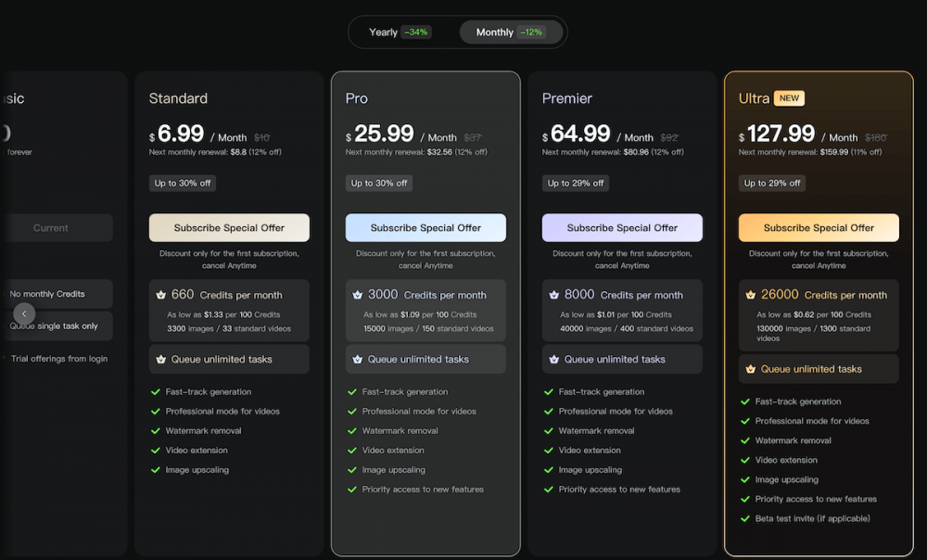The image size is (927, 560).
Task: Select the Monthly billing tab
Action: click(x=511, y=32)
